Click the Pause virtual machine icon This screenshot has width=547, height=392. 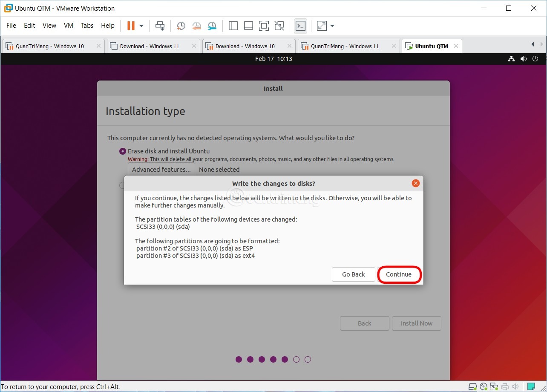(x=131, y=26)
